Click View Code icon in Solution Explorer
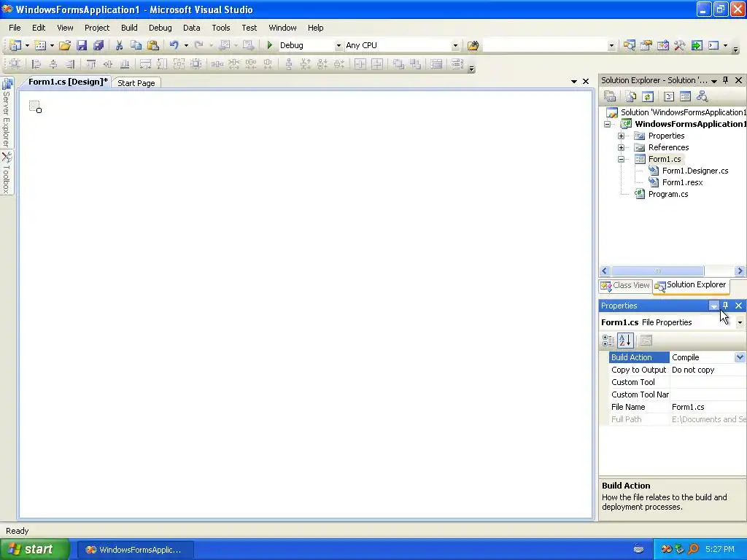Screen dimensions: 747x560 pyautogui.click(x=669, y=97)
